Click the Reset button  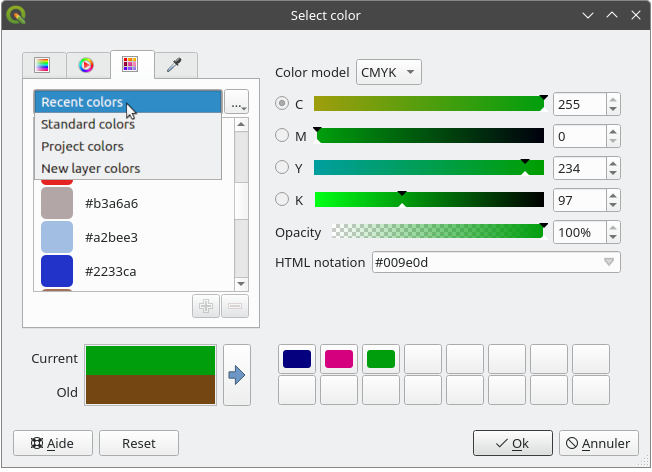pyautogui.click(x=139, y=443)
